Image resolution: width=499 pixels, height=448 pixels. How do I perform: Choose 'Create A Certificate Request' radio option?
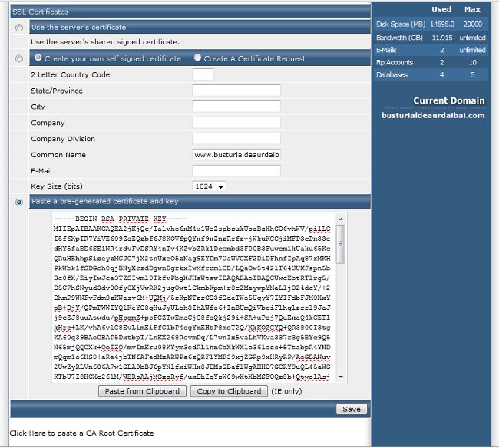(198, 58)
